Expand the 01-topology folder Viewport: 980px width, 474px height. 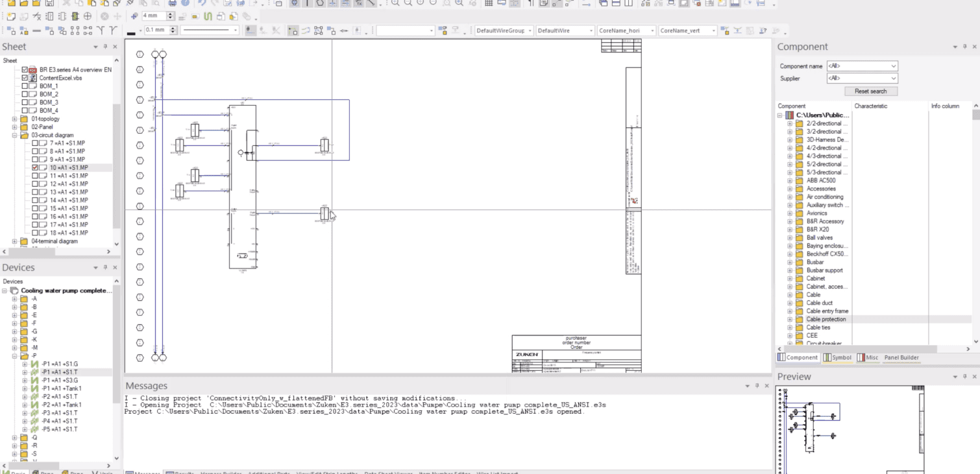14,119
